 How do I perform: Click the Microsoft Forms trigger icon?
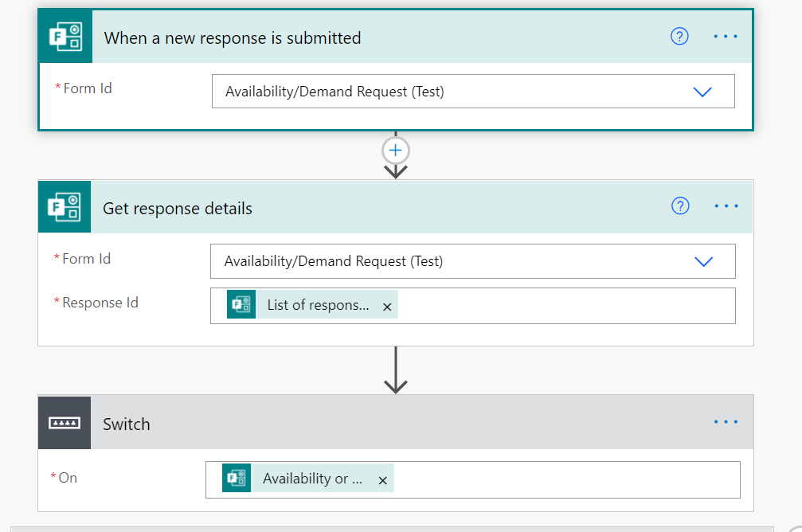tap(65, 36)
